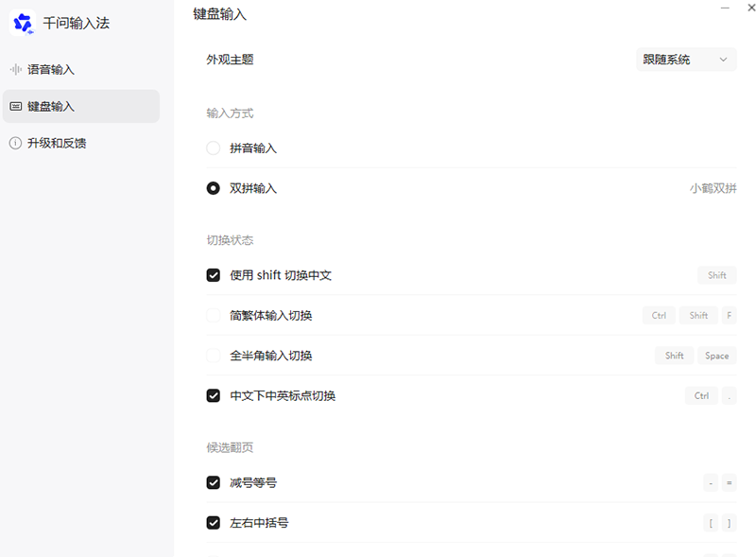Enable 简繁体输入切换 checkbox
The height and width of the screenshot is (557, 756).
click(214, 315)
